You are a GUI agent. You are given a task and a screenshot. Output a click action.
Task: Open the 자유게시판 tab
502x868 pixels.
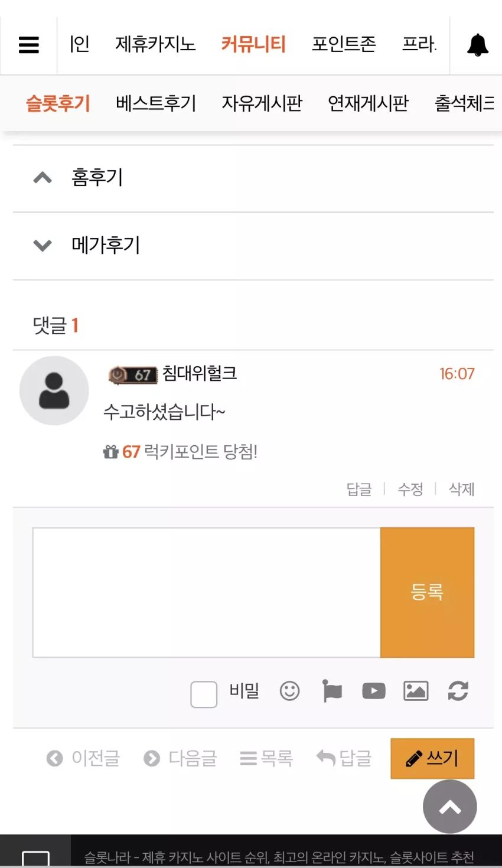[x=262, y=103]
